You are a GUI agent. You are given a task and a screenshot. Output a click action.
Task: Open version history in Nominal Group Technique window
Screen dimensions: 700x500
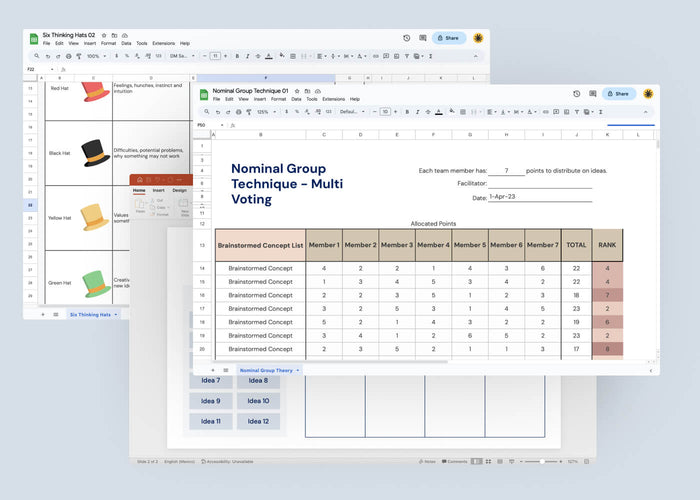[577, 94]
